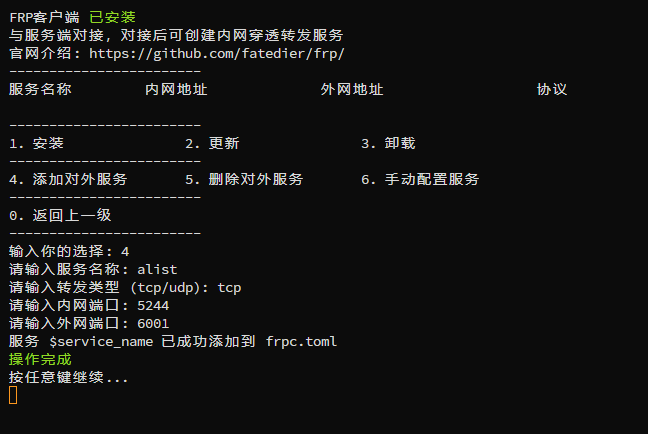The height and width of the screenshot is (434, 648).
Task: Choose menu option 6. 手动配置服务
Action: pos(420,180)
